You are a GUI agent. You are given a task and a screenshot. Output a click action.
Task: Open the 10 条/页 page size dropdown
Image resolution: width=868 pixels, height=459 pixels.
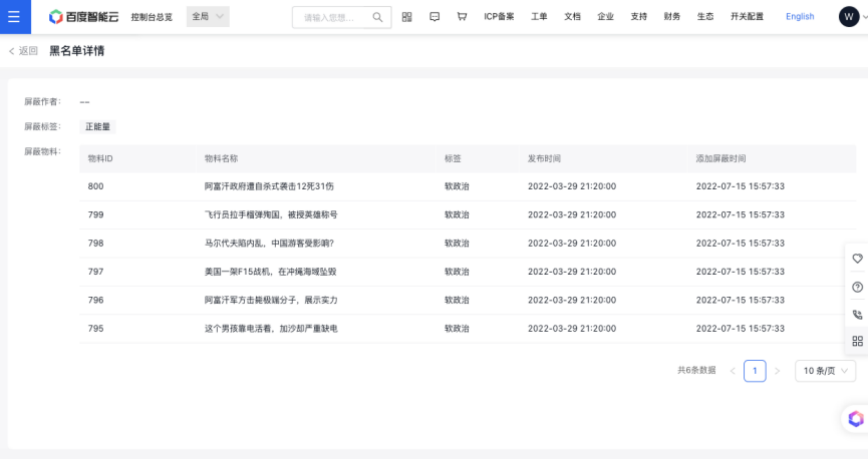point(825,371)
